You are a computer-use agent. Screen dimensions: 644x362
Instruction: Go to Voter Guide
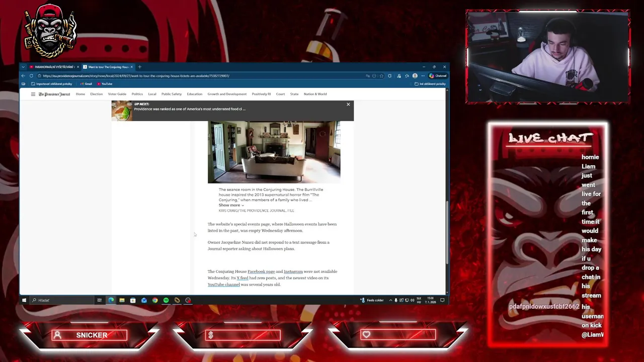[117, 94]
